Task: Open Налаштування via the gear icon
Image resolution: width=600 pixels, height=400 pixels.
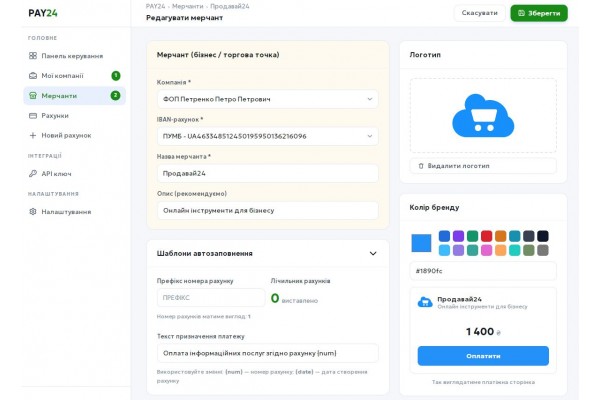Action: pos(33,212)
